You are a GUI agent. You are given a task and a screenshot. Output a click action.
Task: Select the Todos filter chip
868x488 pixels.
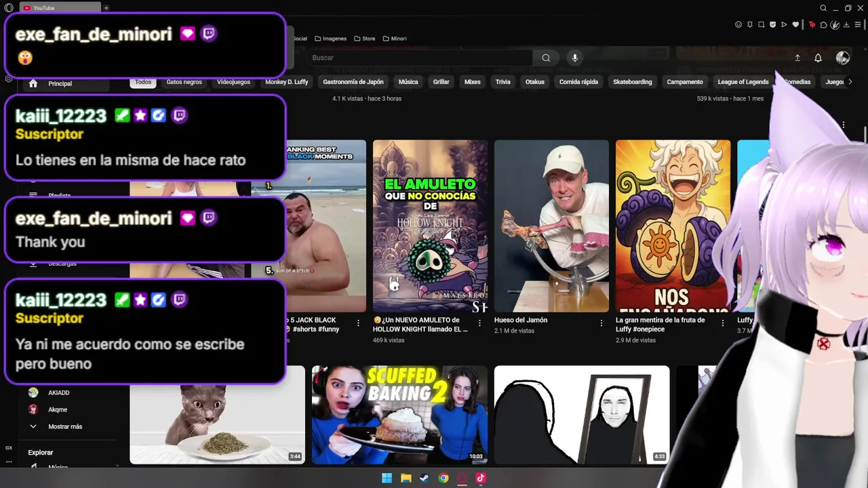[x=143, y=82]
